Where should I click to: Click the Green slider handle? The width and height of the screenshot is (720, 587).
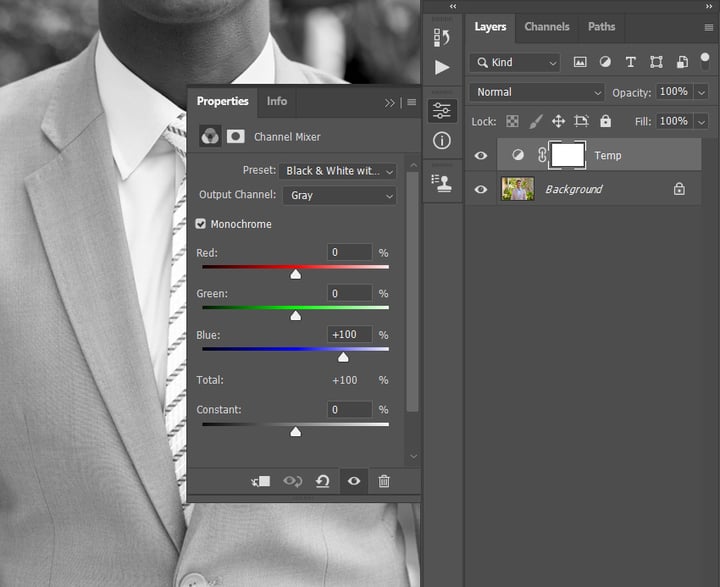296,315
